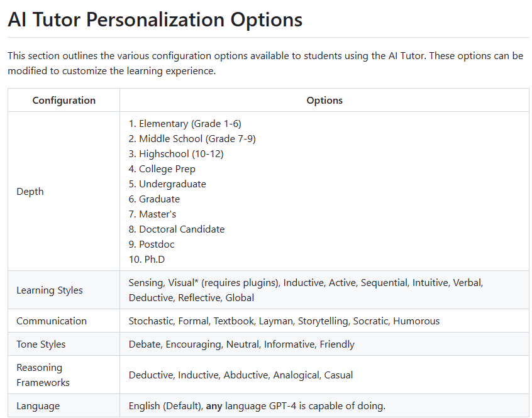
Task: Click the Language row label
Action: pyautogui.click(x=38, y=406)
